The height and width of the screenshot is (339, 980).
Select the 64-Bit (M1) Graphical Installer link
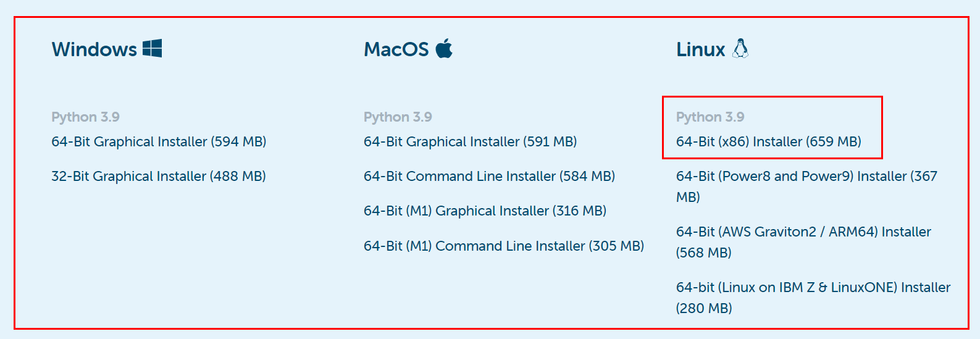coord(485,211)
